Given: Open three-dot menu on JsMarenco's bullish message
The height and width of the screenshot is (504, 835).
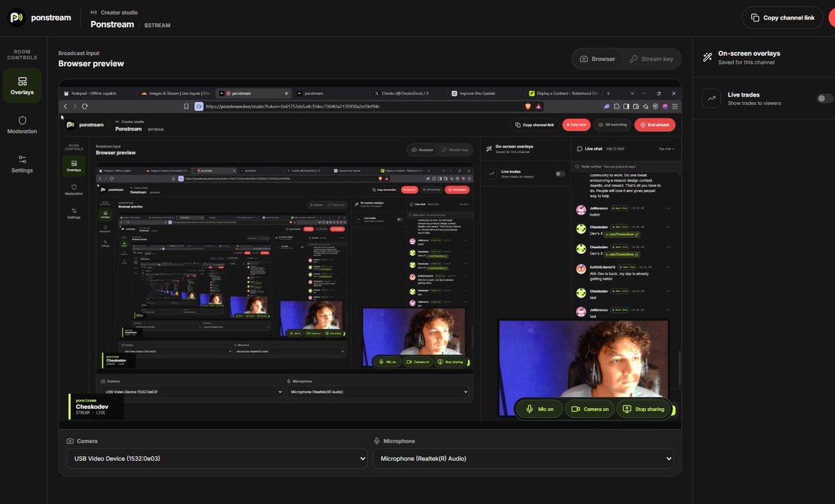Looking at the screenshot, I should pos(669,208).
